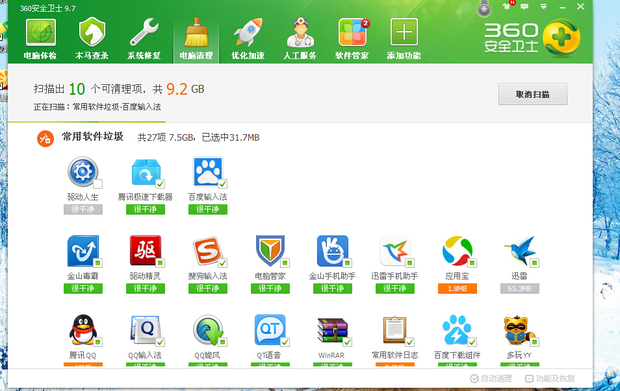Click the 360安全卫士 logo
620x391 pixels.
coord(532,38)
